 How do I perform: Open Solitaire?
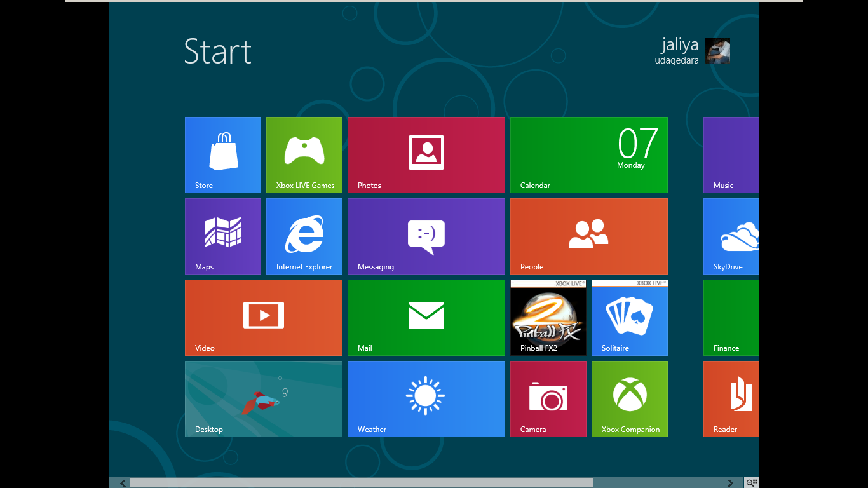[629, 317]
